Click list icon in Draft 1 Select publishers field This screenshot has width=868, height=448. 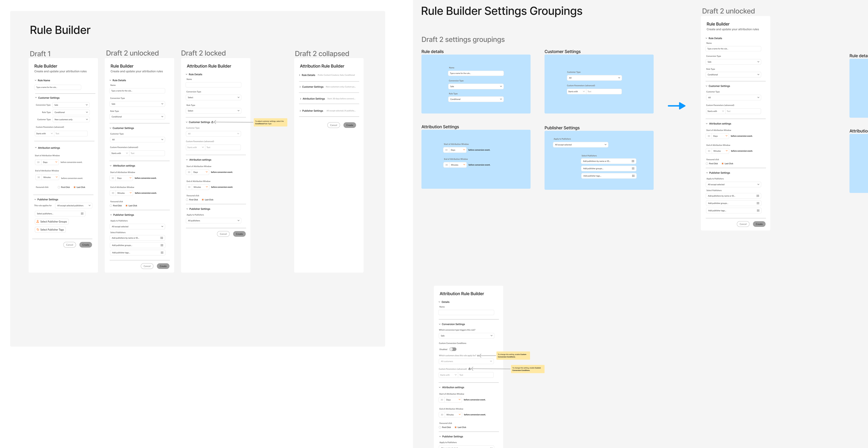pos(82,214)
